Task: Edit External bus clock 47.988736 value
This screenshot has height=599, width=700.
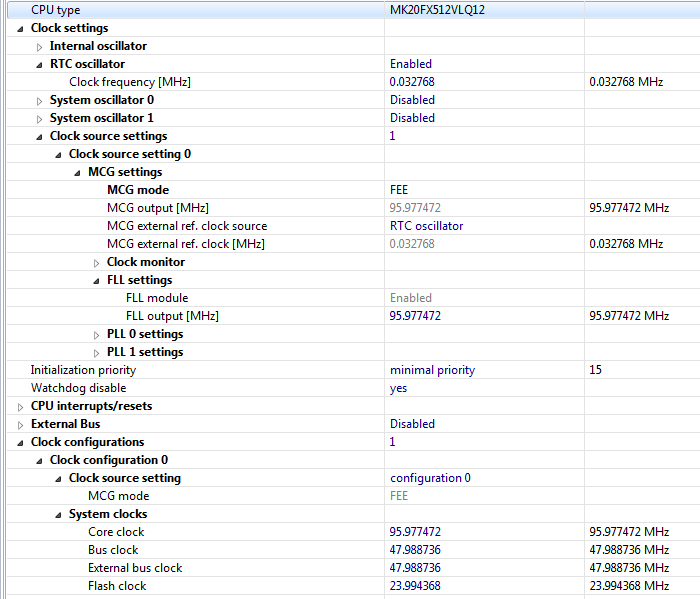Action: click(415, 568)
